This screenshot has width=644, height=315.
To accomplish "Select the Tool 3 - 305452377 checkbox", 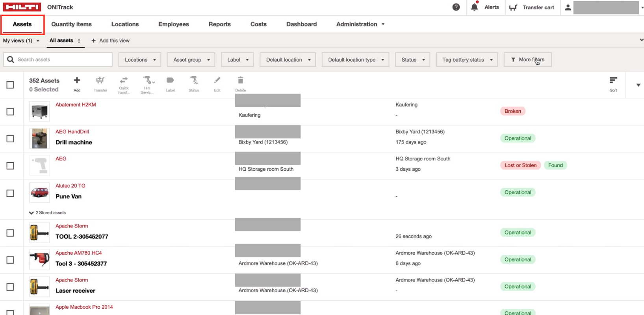I will click(x=10, y=260).
